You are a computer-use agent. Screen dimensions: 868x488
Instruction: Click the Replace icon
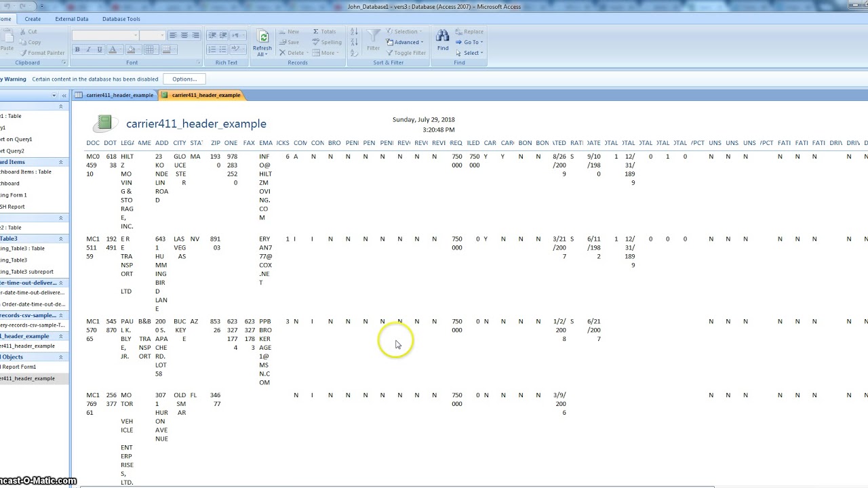[459, 32]
